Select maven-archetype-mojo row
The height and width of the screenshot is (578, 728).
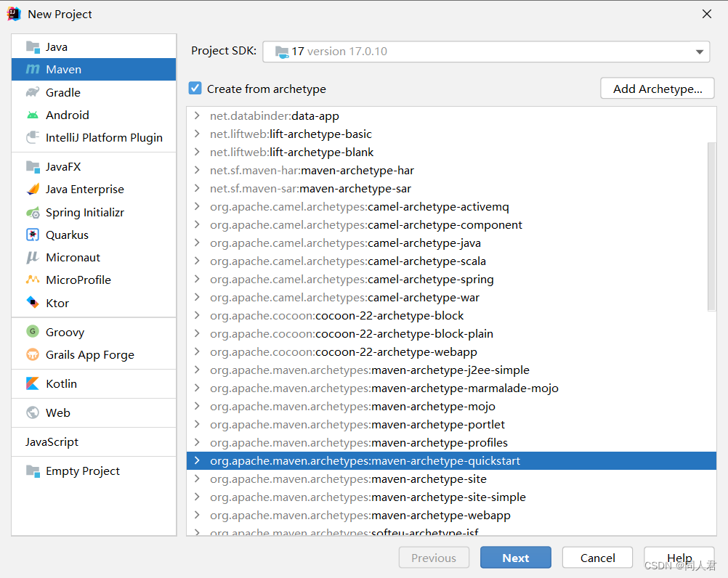451,406
